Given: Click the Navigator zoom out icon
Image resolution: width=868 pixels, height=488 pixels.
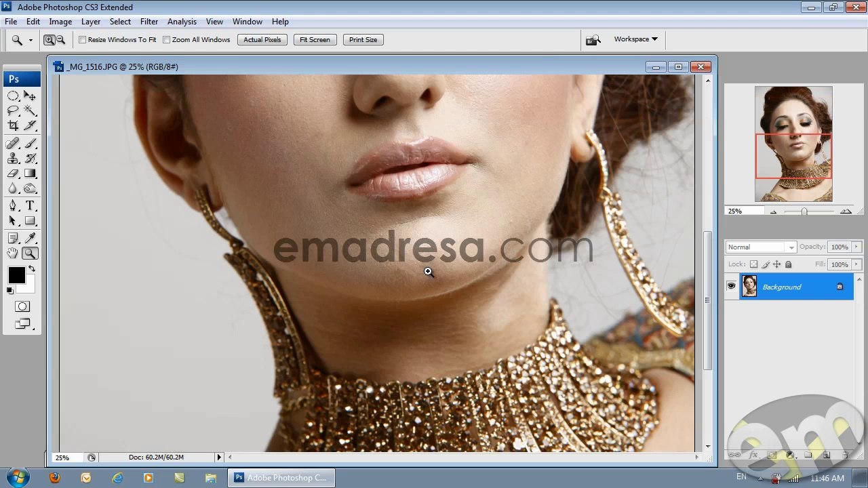Looking at the screenshot, I should coord(773,212).
